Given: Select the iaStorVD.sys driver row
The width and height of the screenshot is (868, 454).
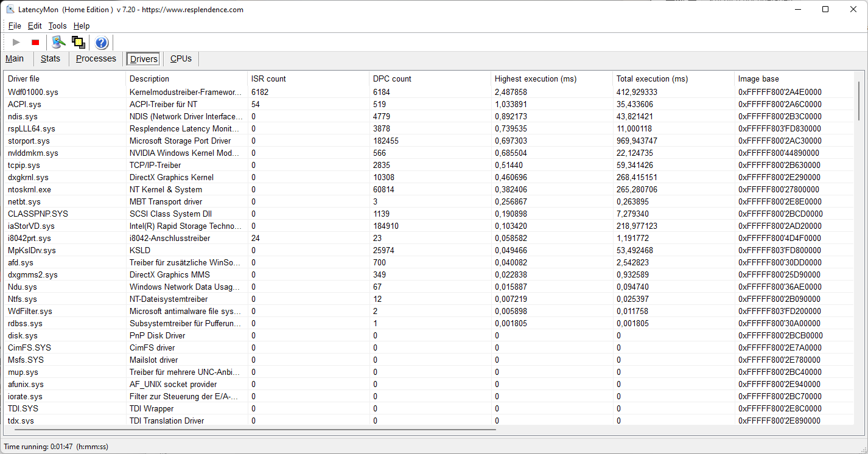Looking at the screenshot, I should [429, 226].
